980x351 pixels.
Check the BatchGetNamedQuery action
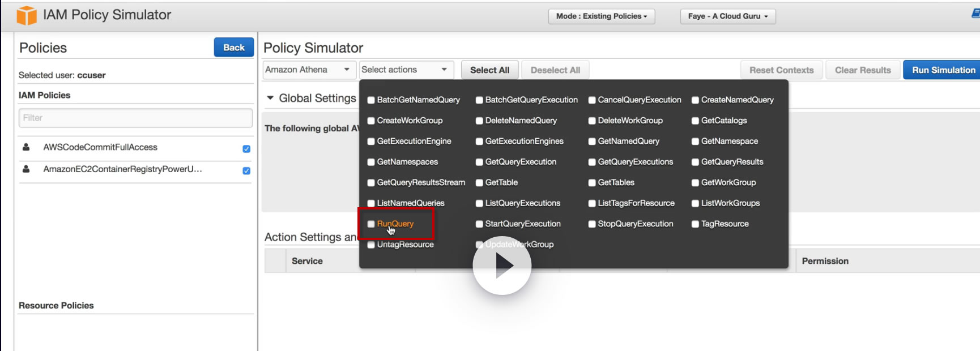point(371,100)
